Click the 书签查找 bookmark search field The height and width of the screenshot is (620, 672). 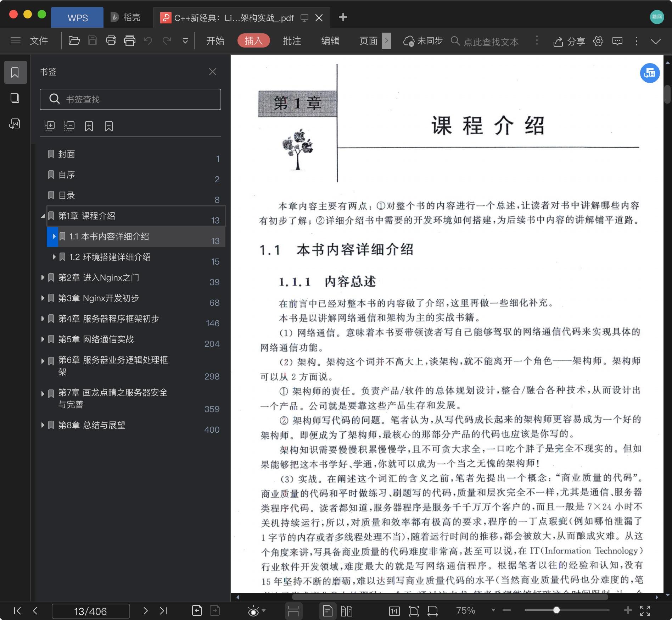(x=130, y=99)
